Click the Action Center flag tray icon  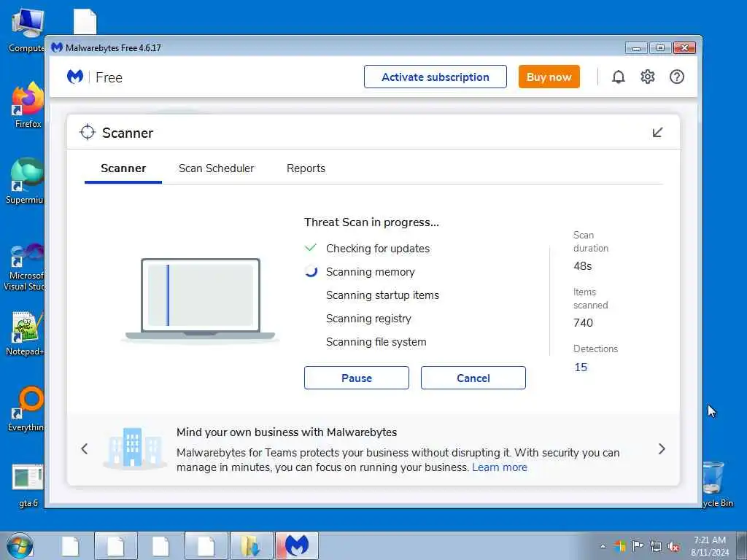638,546
